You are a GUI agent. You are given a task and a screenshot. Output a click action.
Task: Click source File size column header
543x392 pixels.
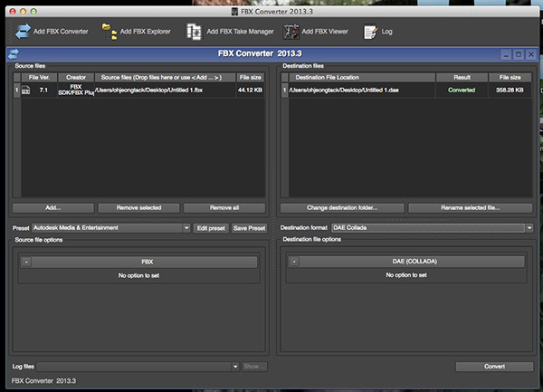(251, 77)
